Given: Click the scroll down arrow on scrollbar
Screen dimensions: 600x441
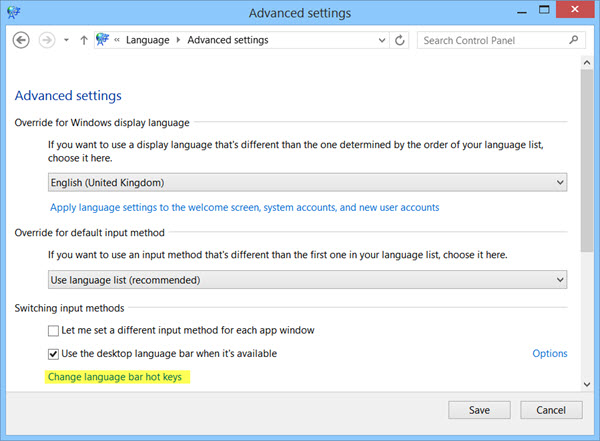Looking at the screenshot, I should click(587, 384).
